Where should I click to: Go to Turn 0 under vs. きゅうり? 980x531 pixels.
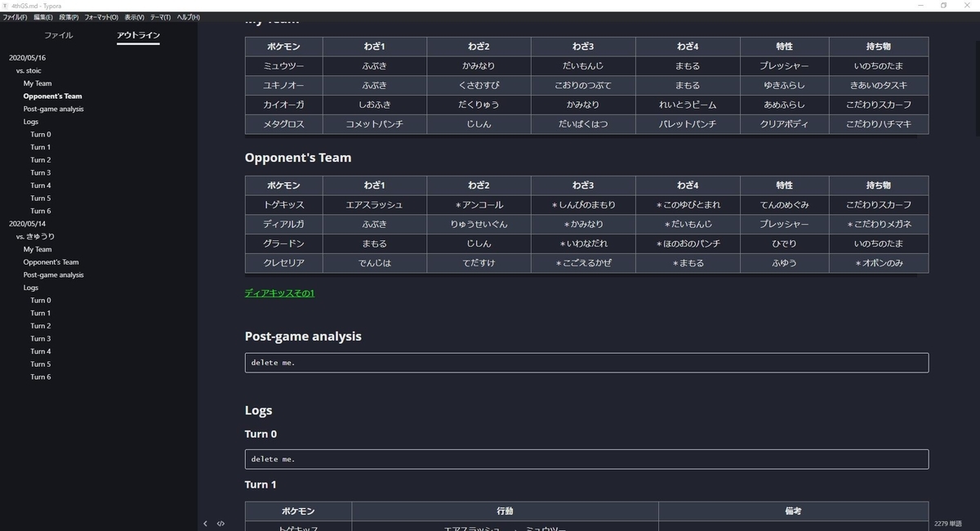41,300
